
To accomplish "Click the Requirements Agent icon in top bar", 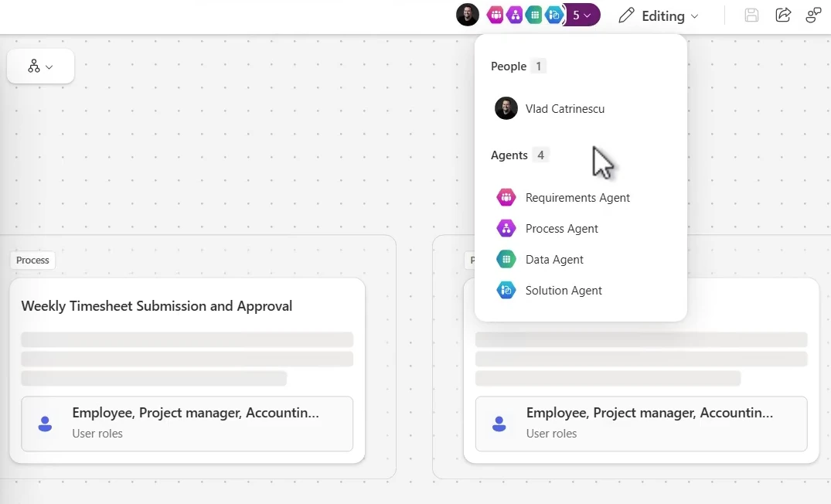I will 496,15.
